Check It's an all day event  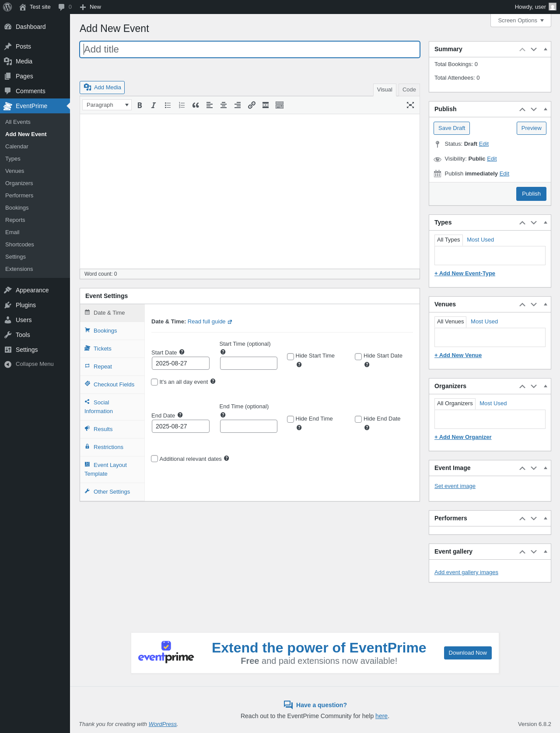(154, 382)
